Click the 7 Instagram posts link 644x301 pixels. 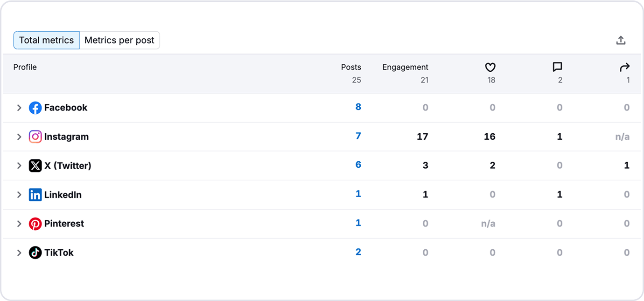[358, 136]
